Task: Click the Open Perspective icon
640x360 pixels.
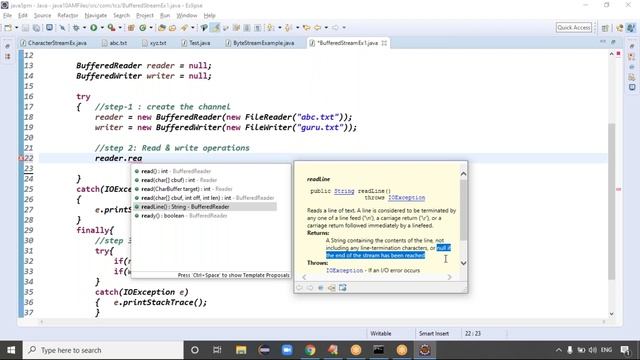Action: click(605, 28)
